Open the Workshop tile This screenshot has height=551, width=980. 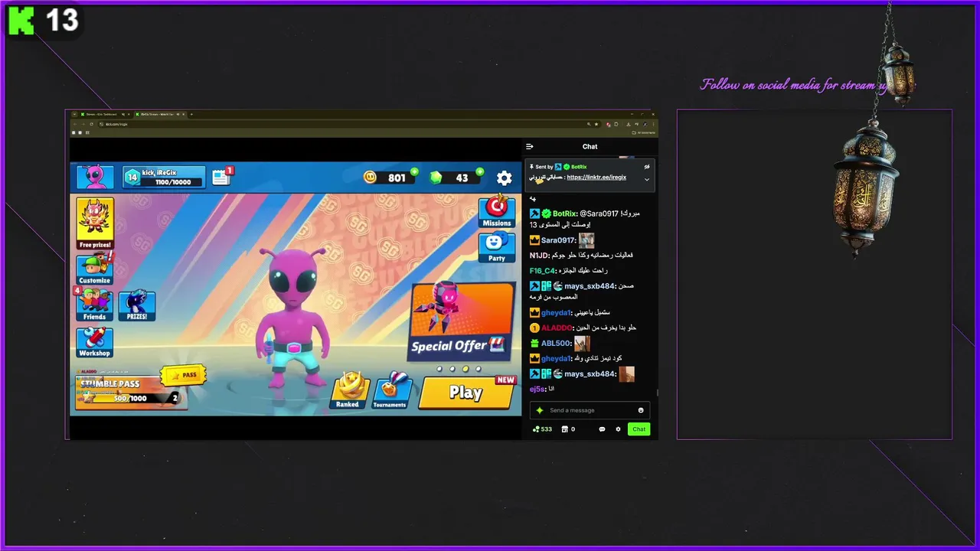coord(95,342)
